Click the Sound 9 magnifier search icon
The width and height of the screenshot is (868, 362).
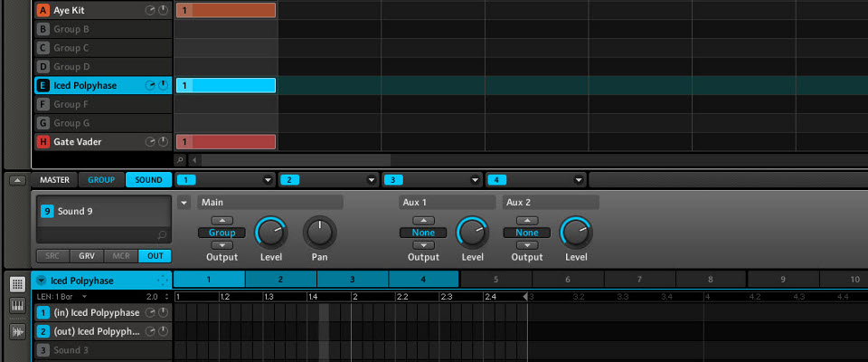[162, 235]
